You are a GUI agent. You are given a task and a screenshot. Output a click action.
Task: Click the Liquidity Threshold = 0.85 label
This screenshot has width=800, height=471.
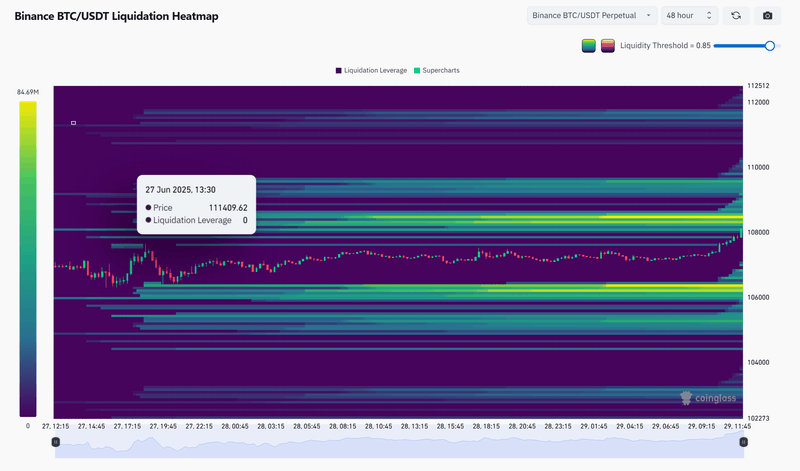(x=665, y=45)
